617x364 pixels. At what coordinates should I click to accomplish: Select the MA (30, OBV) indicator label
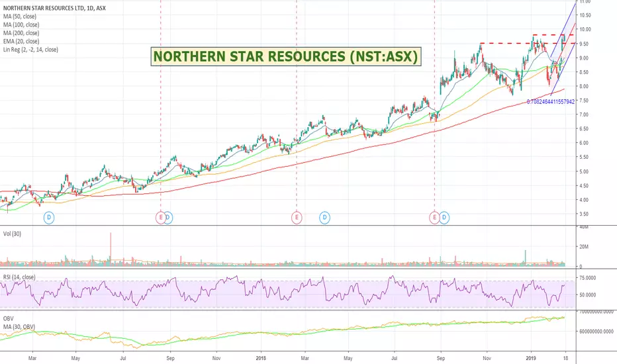tap(19, 327)
